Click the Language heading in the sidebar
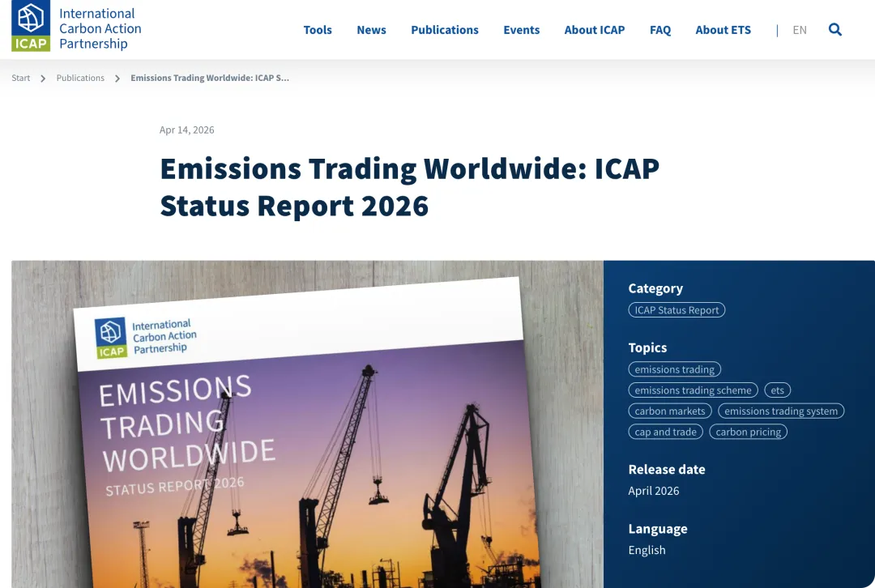The width and height of the screenshot is (875, 588). pyautogui.click(x=657, y=529)
